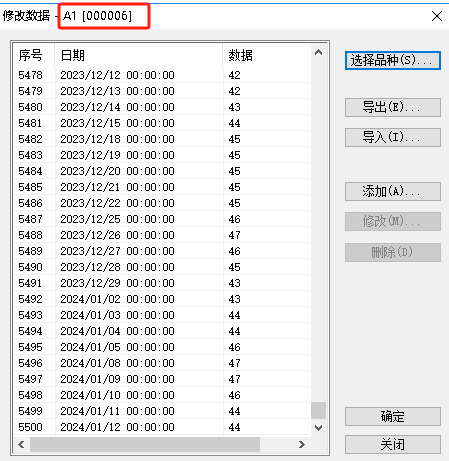The image size is (449, 461).
Task: Confirm with the 确定 button
Action: pyautogui.click(x=393, y=416)
